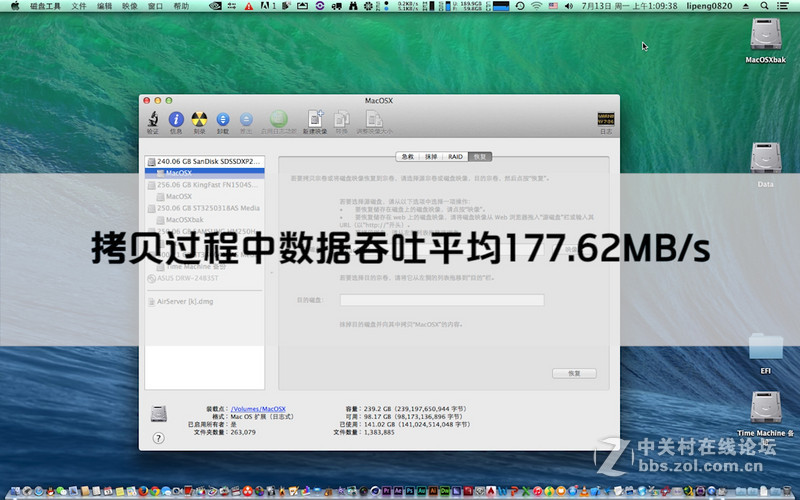The height and width of the screenshot is (500, 800).
Task: Select the 240.06 GB SanDisk SDSSDXP2 disk
Action: 204,161
